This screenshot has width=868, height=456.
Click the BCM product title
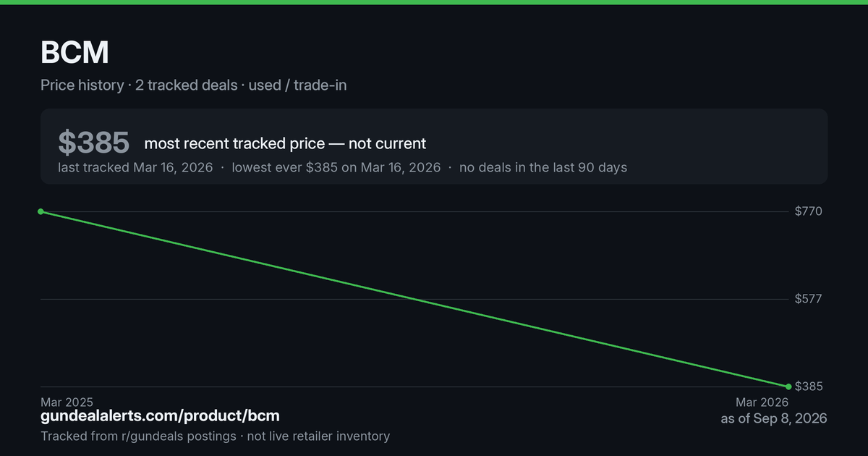75,53
